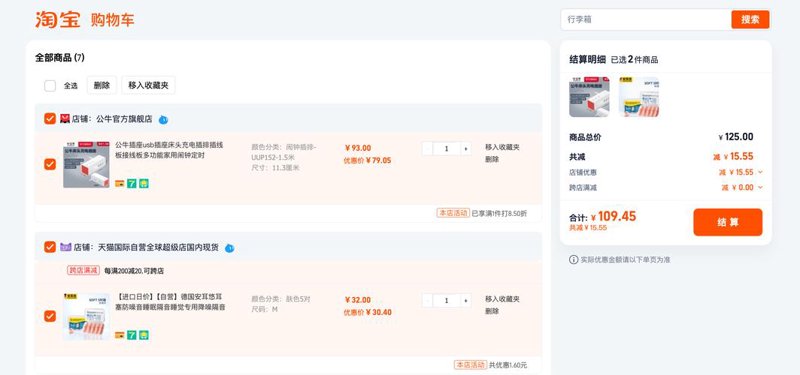Uncheck the 公牛官方旗舰店 store checkbox

point(50,119)
